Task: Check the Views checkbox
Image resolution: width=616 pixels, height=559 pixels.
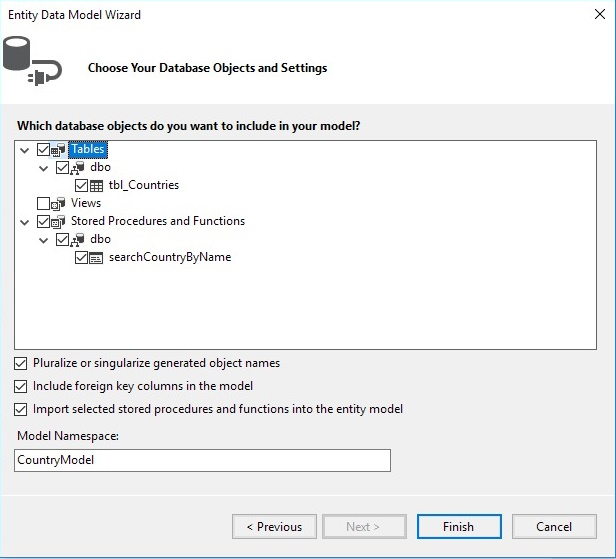Action: tap(42, 204)
